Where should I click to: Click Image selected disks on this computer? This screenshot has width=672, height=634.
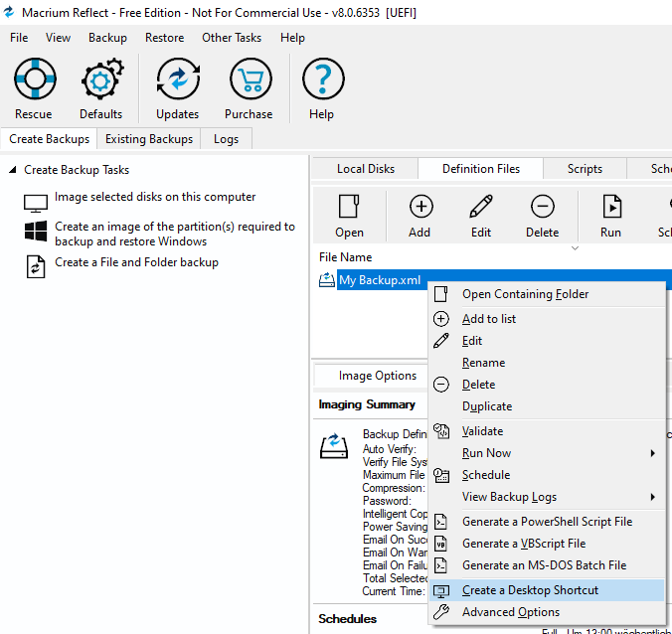(155, 198)
